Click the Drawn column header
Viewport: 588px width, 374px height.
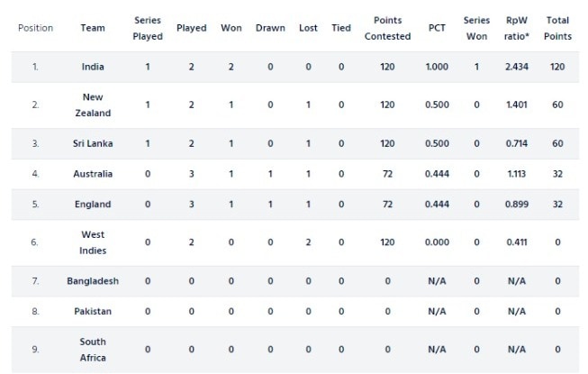[x=270, y=28]
